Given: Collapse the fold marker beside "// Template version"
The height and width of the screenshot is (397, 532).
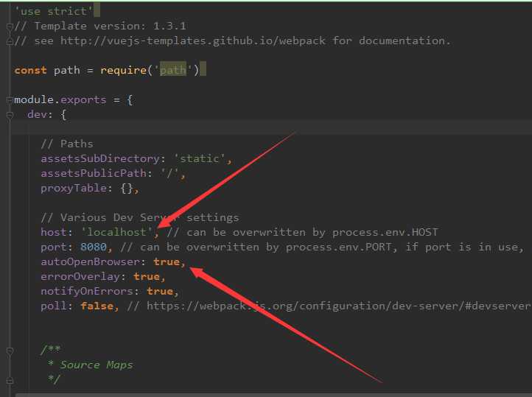Looking at the screenshot, I should click(10, 26).
